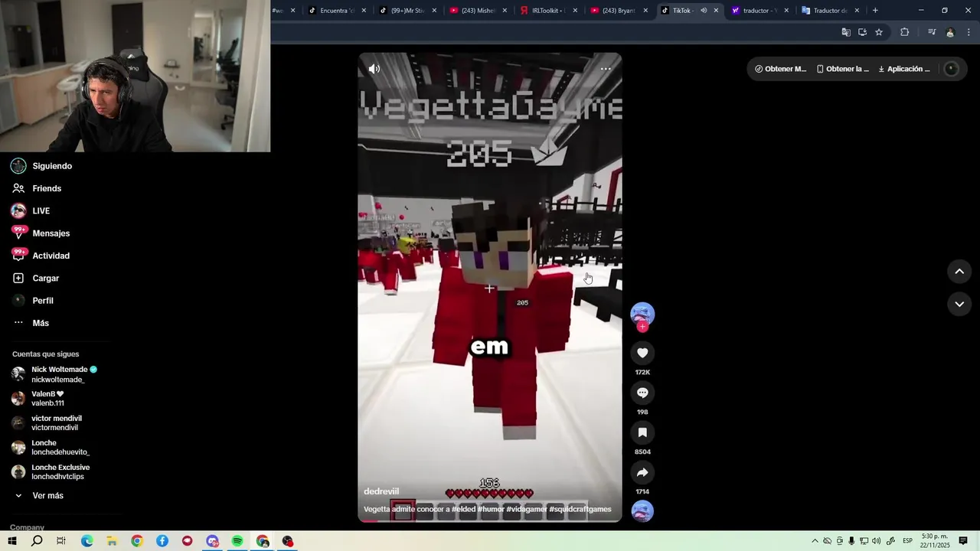This screenshot has height=551, width=980.
Task: Click the #squidcraftgames hashtag
Action: pos(580,509)
